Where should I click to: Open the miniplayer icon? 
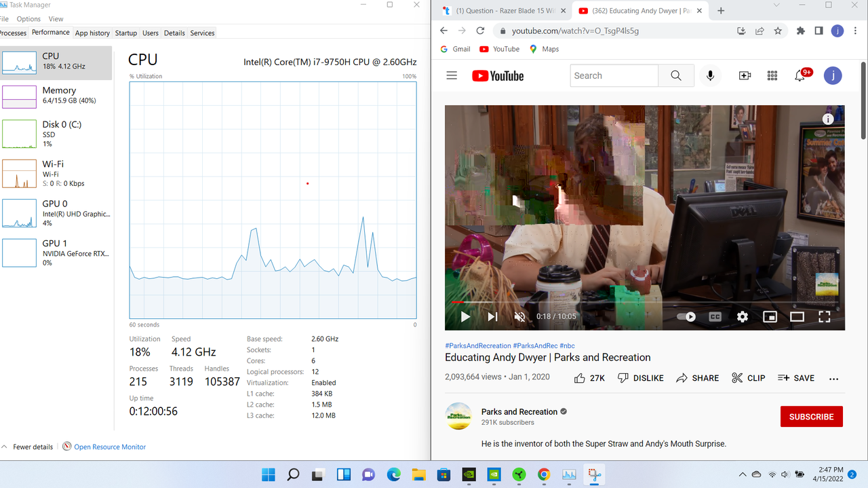[x=770, y=317]
